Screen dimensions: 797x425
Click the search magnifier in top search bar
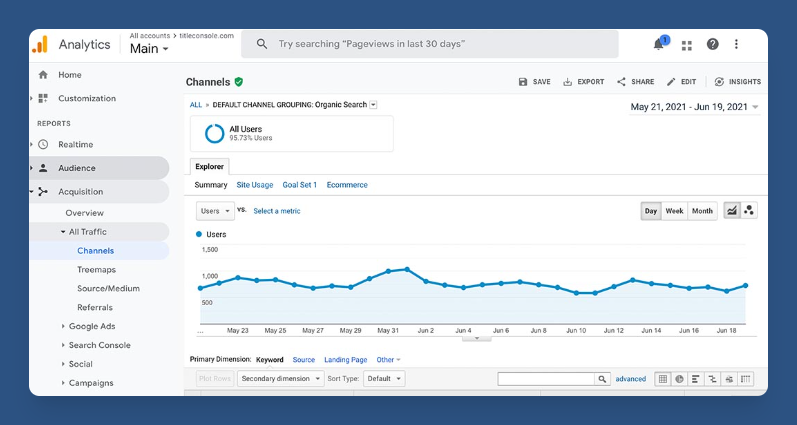point(262,44)
